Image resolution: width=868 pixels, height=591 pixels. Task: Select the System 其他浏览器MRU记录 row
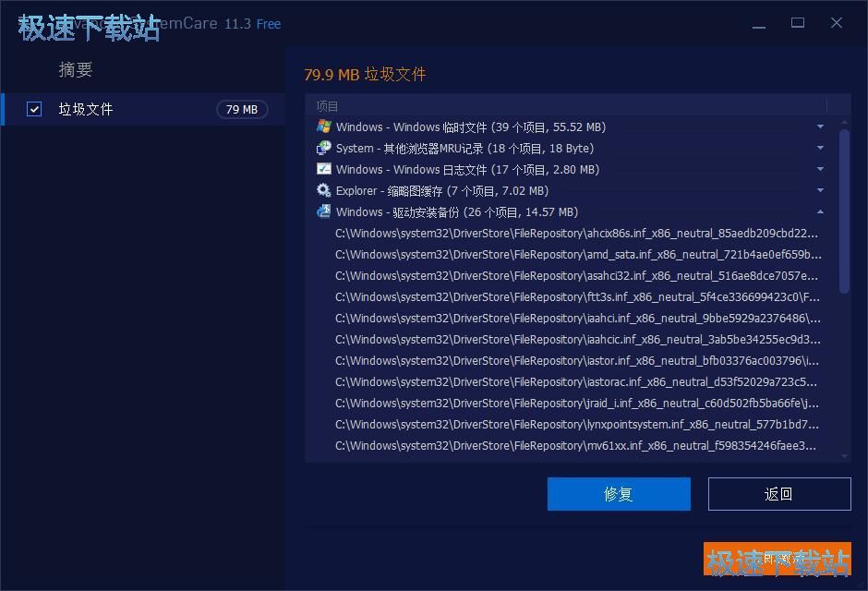click(x=570, y=148)
